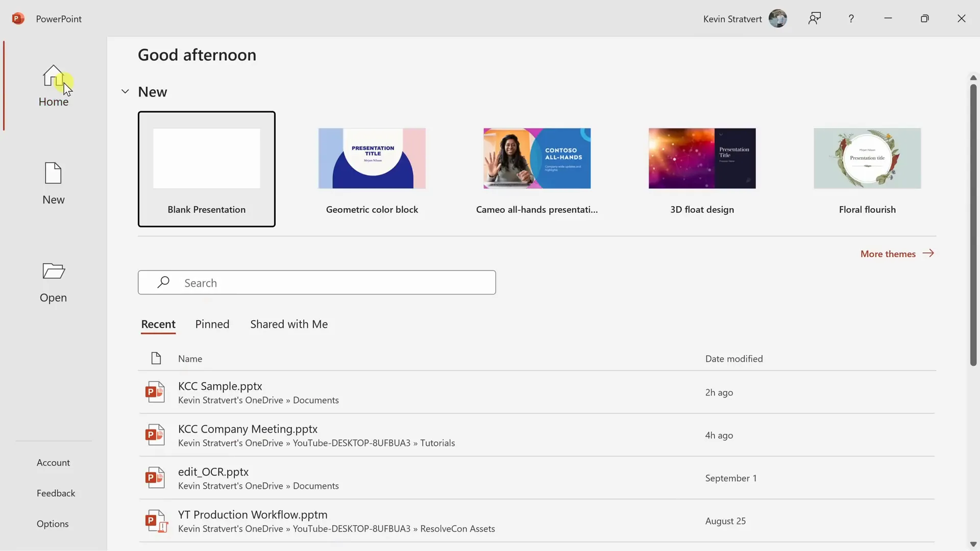Click the document icon in Name column header
The width and height of the screenshot is (980, 551).
click(x=156, y=358)
